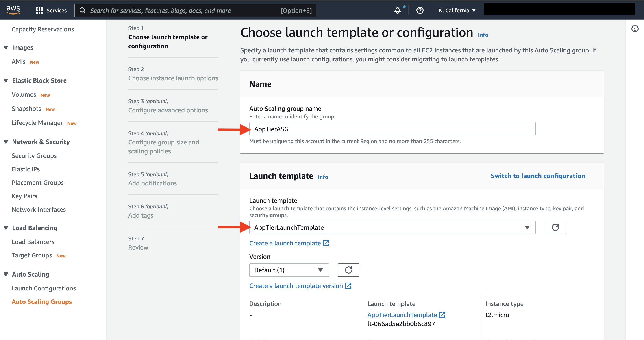Open Target Groups page
Viewport: 644px width, 340px height.
[32, 255]
